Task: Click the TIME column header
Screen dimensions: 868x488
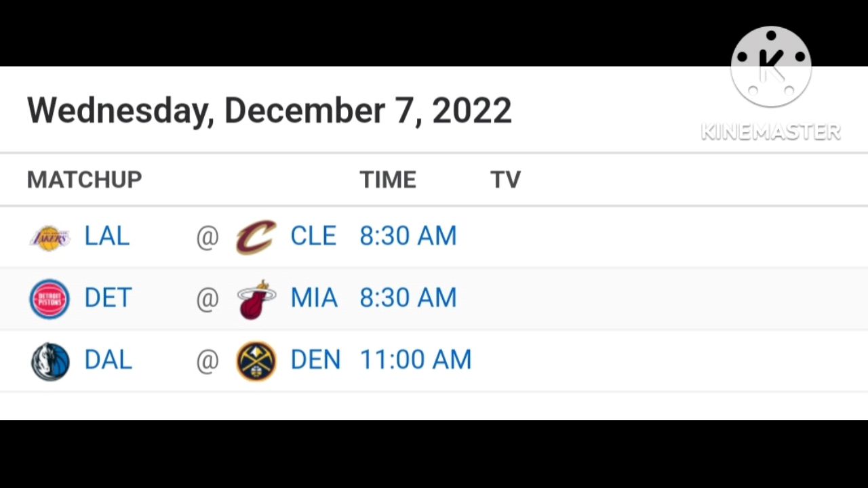Action: [388, 180]
